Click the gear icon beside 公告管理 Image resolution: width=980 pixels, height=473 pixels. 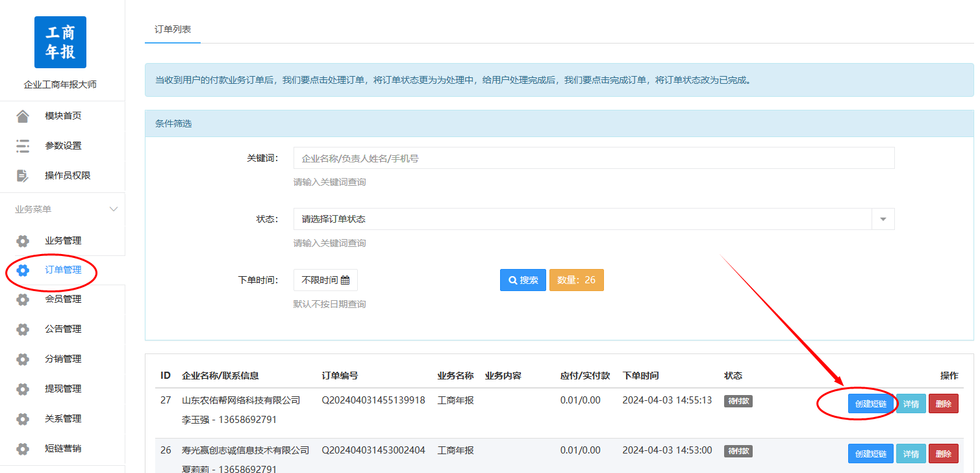pos(23,329)
